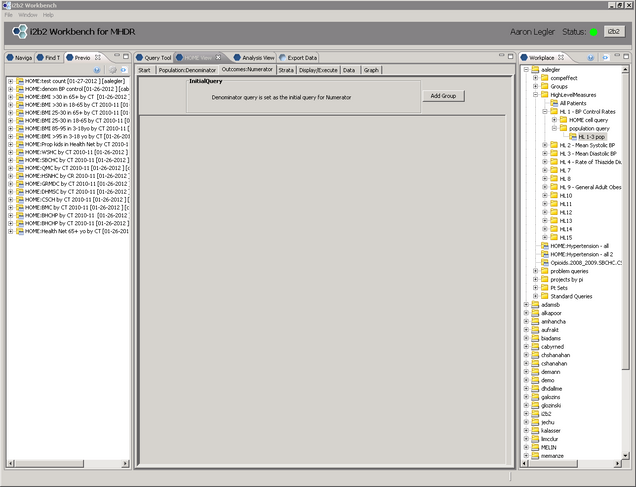Click the Opioids.2008_2009 query icon
The width and height of the screenshot is (636, 487).
(545, 263)
